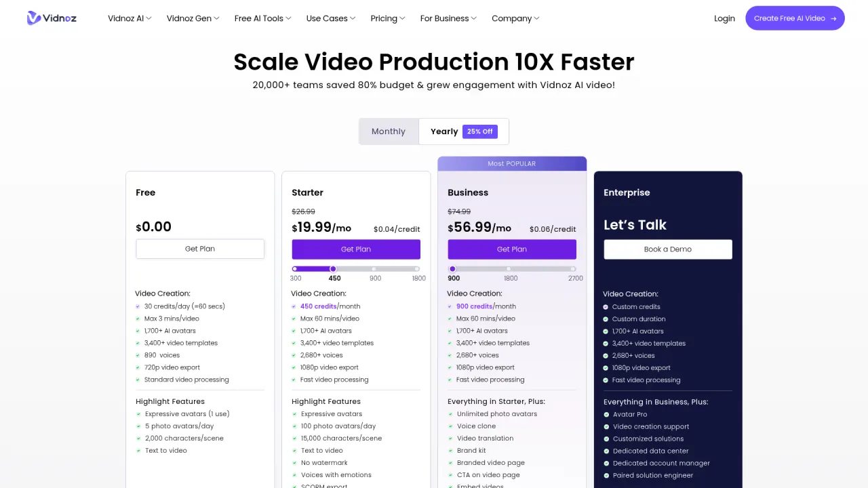868x488 pixels.
Task: Expand the Pricing menu
Action: [x=388, y=18]
